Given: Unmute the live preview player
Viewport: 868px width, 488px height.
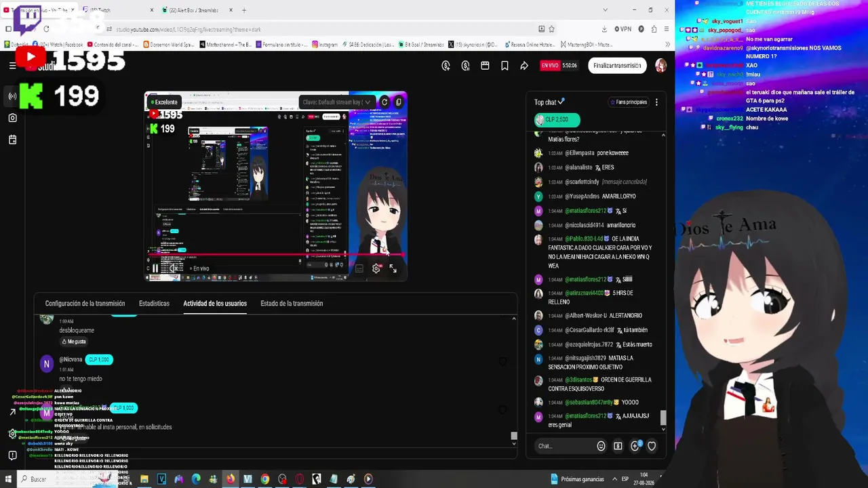Looking at the screenshot, I should pyautogui.click(x=174, y=268).
